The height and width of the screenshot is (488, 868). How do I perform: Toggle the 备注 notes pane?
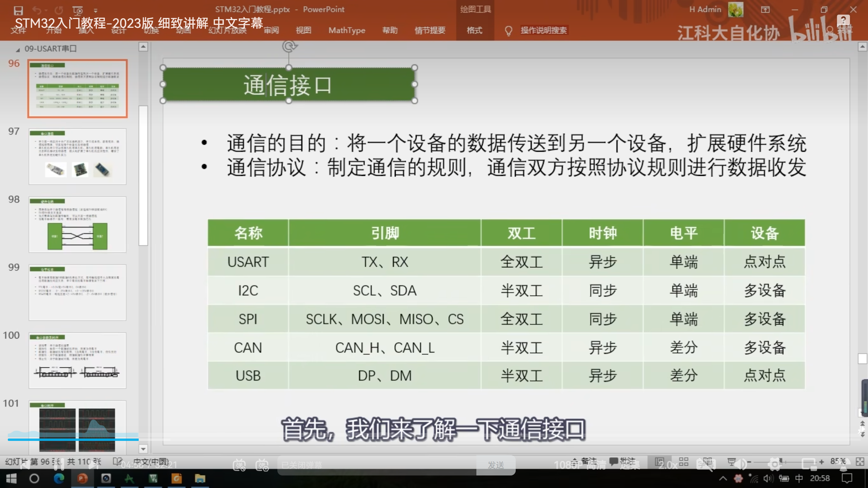click(585, 461)
